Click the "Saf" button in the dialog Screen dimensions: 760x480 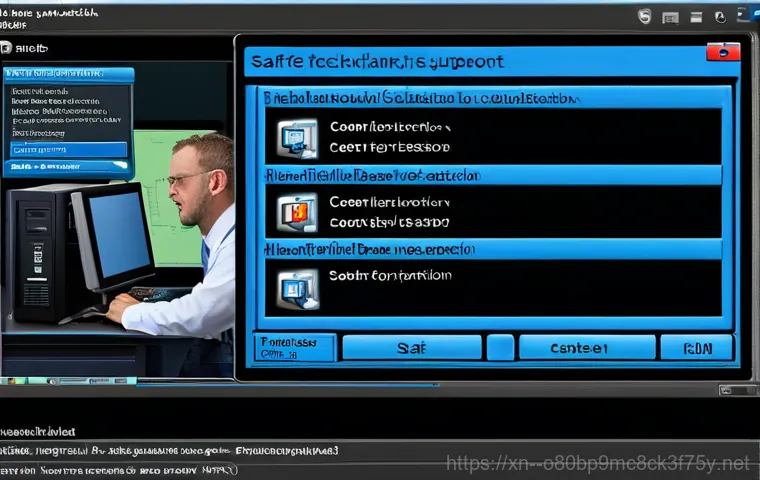[413, 348]
